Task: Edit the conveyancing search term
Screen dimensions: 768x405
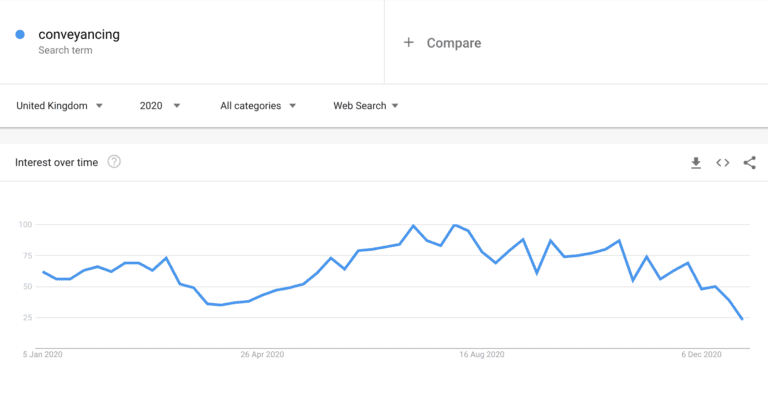Action: tap(79, 35)
